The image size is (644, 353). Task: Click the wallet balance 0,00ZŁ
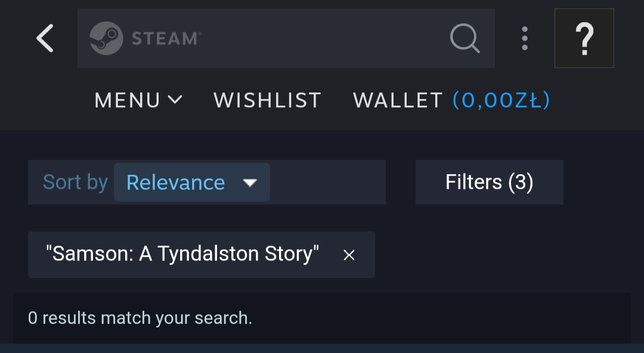(501, 100)
